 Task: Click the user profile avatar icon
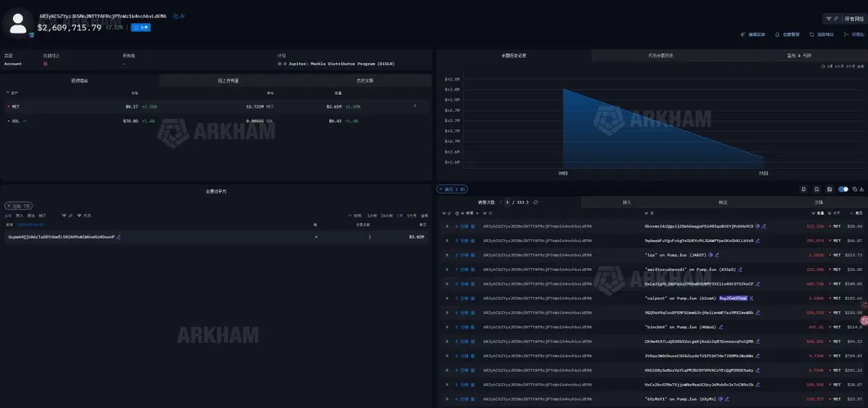18,23
